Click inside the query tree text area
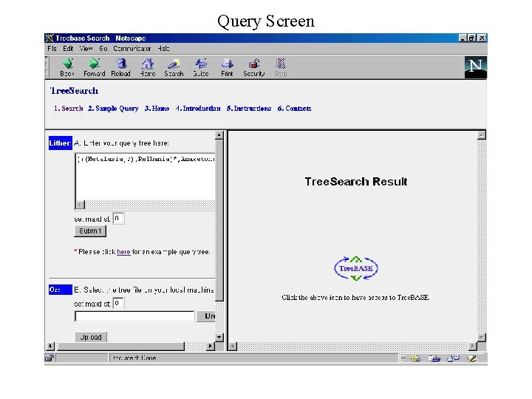Viewport: 532px width, 399px height. [x=146, y=177]
